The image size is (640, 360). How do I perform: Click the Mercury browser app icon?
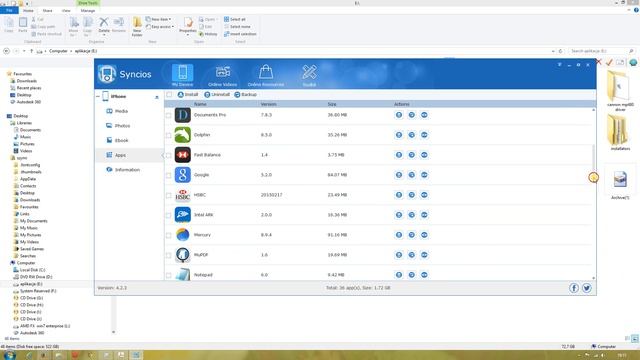tap(182, 235)
